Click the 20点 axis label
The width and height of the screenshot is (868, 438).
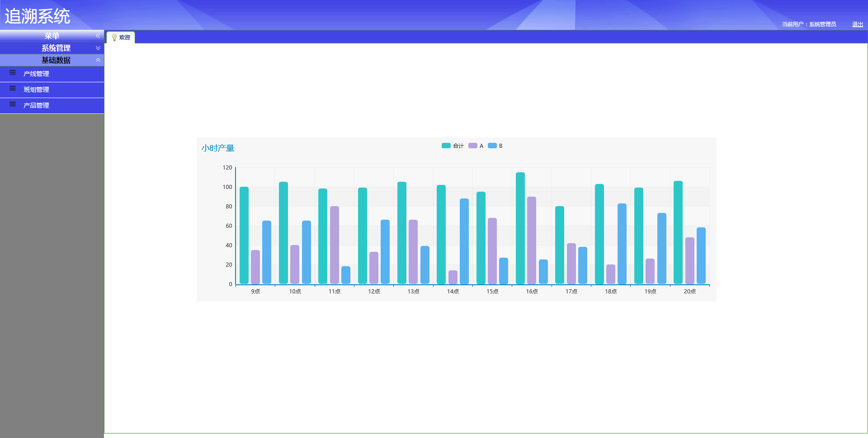[x=690, y=292]
